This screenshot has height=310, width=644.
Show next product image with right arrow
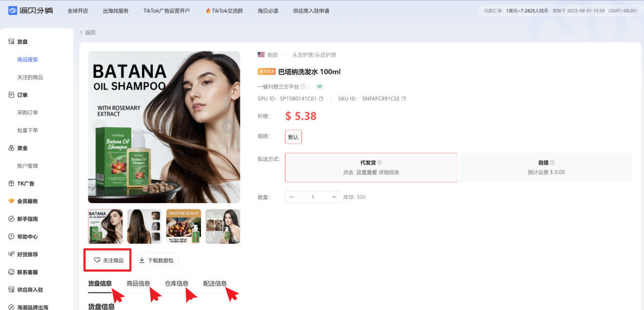228,126
